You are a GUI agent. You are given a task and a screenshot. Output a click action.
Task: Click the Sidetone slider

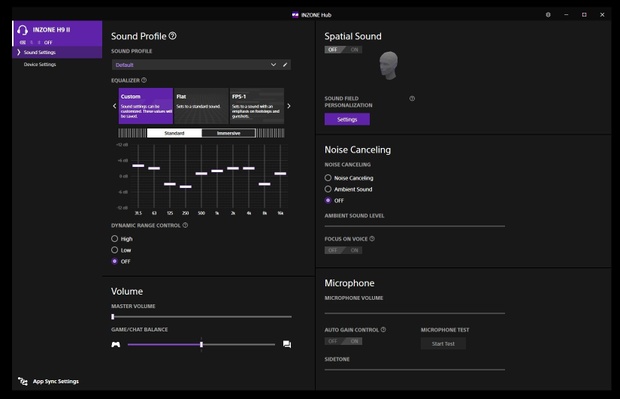[x=415, y=370]
